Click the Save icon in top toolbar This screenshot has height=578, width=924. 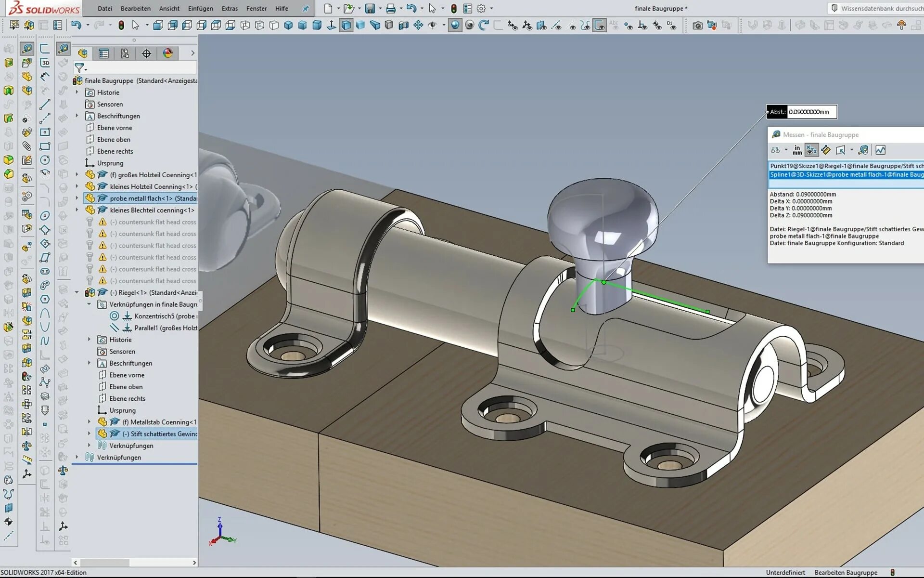pos(370,8)
